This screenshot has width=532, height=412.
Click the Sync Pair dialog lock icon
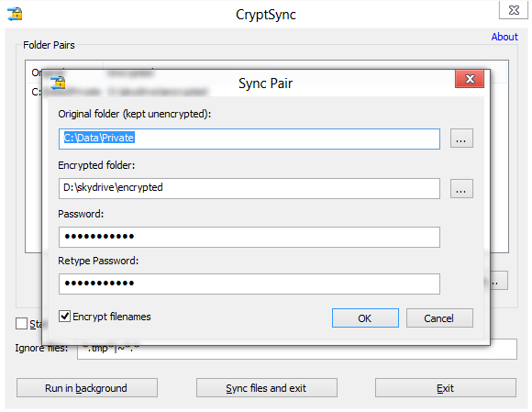[58, 83]
